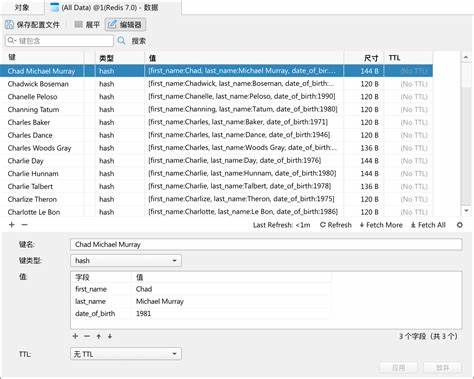Select the Chad Michael Murray row
The image size is (474, 379).
[216, 71]
